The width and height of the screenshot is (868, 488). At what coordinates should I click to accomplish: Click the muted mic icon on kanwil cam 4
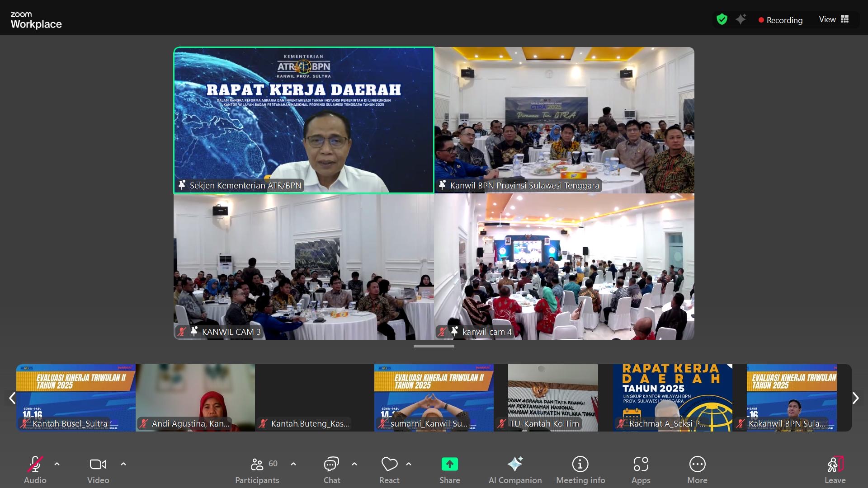(443, 331)
